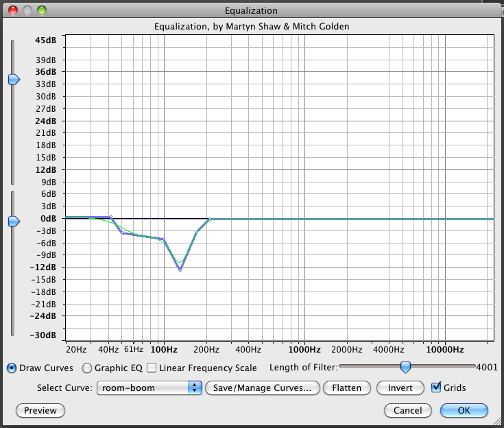504x428 pixels.
Task: Click the resize grip at window corner
Action: coord(496,420)
